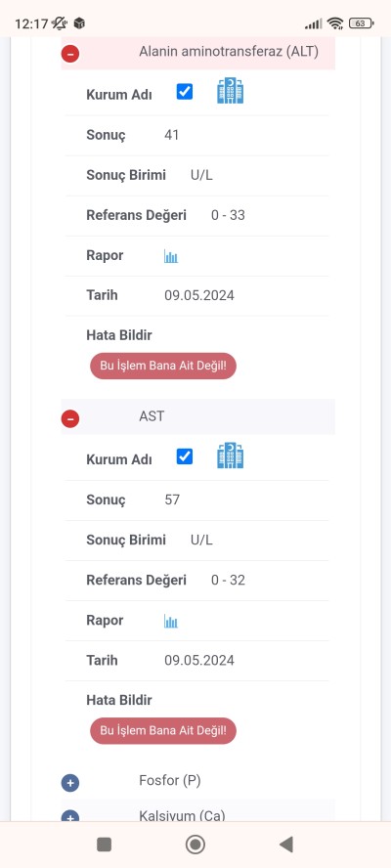View the AST report chart icon
The width and height of the screenshot is (391, 868).
pyautogui.click(x=171, y=621)
